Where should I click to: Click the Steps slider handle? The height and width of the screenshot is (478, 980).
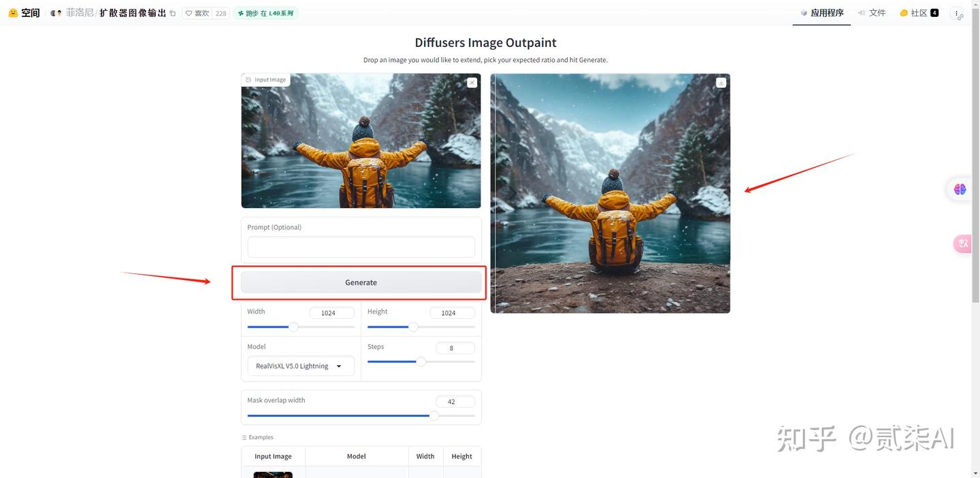tap(421, 362)
